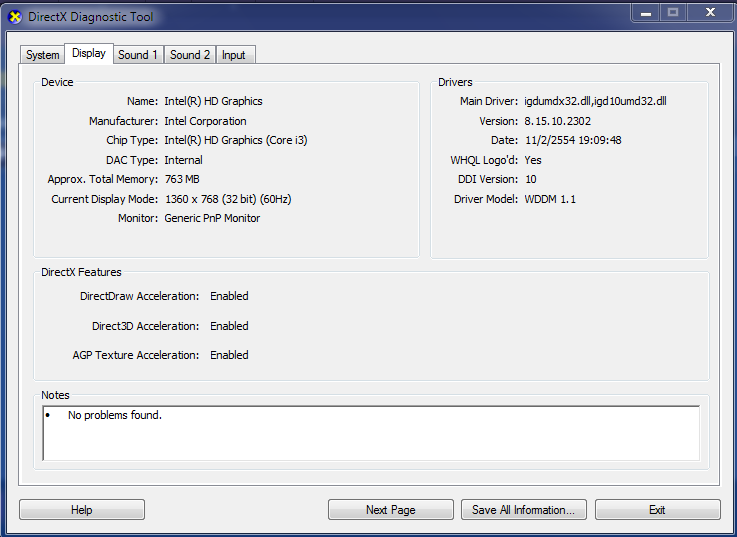Click the Help button

point(82,510)
